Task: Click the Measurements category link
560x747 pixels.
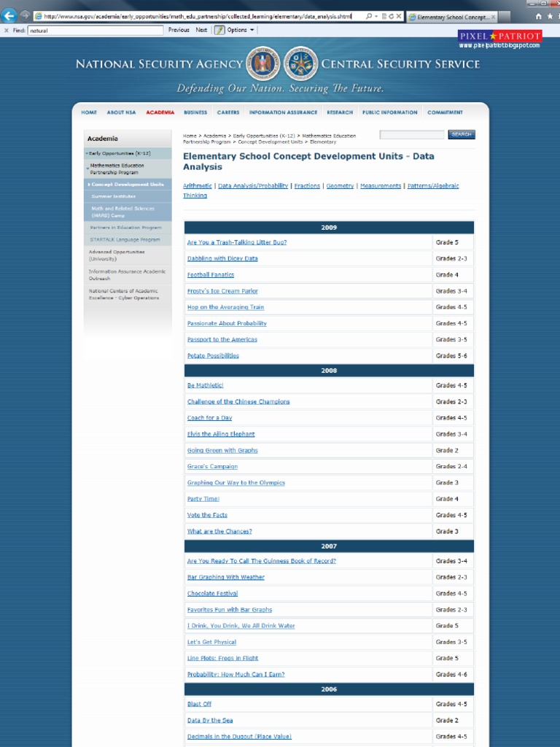Action: [x=381, y=186]
